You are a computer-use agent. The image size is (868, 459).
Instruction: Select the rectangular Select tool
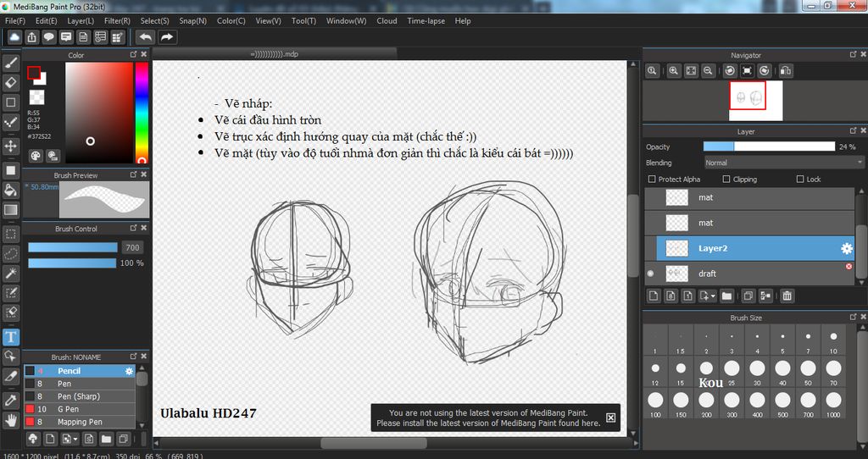click(11, 234)
